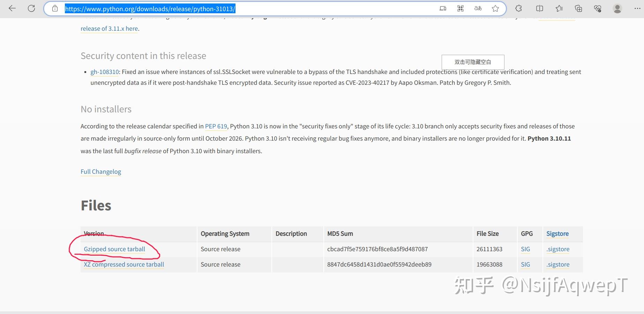This screenshot has width=644, height=314.
Task: View site information via the lock icon
Action: coord(55,8)
